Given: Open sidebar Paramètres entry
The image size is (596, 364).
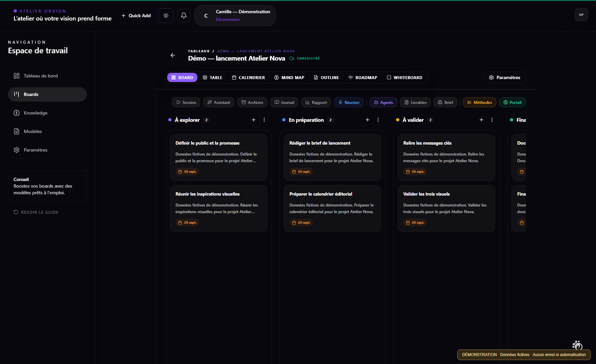Looking at the screenshot, I should click(47, 150).
